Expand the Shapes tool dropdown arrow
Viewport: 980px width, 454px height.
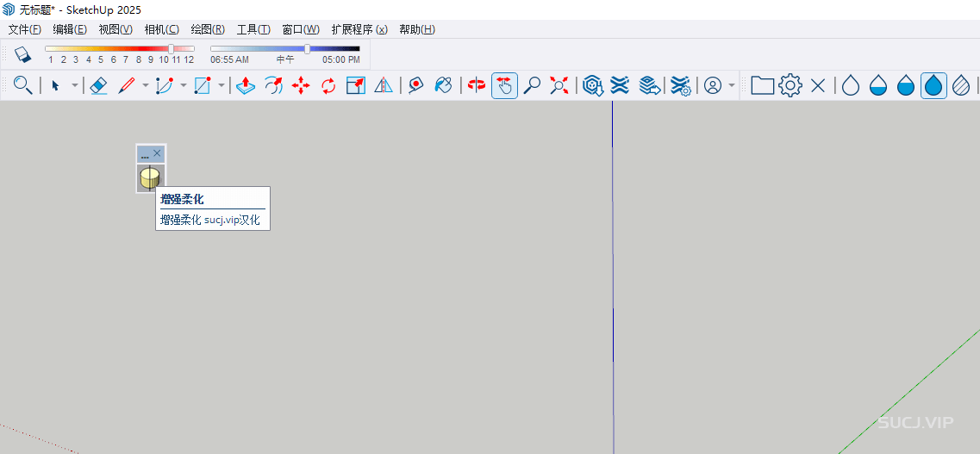coord(221,85)
